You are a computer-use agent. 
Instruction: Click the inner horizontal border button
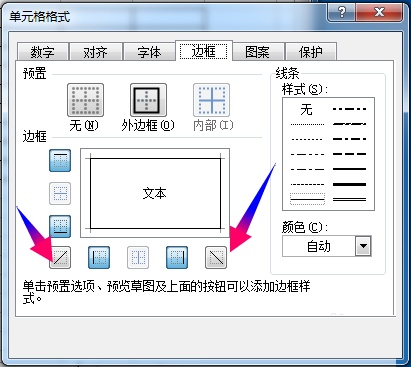[60, 193]
